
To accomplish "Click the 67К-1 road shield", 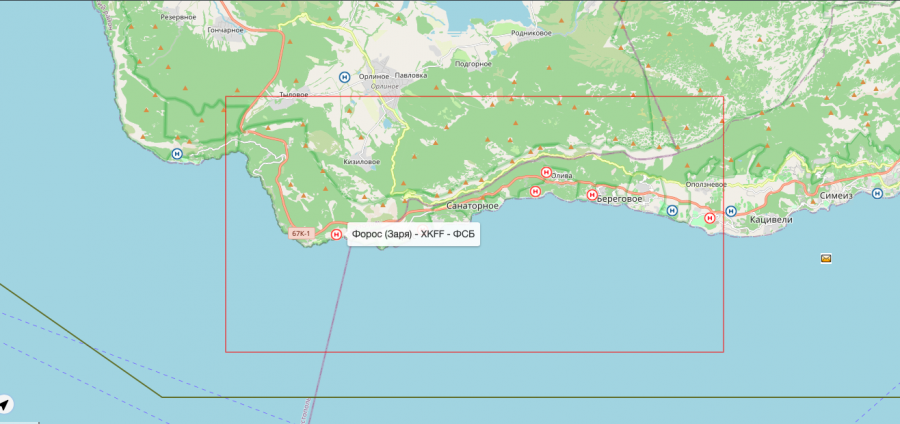I will click(x=301, y=234).
